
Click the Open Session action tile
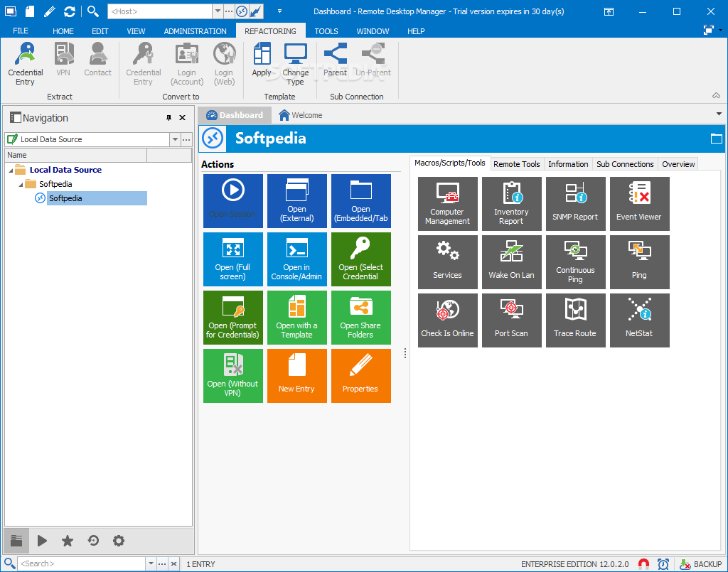(233, 201)
